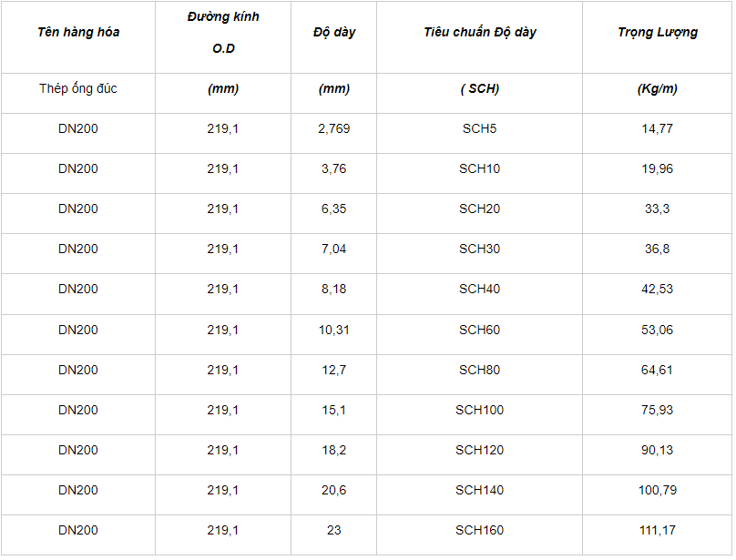This screenshot has height=560, width=736.
Task: Select the thickness value 10,31
Action: 333,330
